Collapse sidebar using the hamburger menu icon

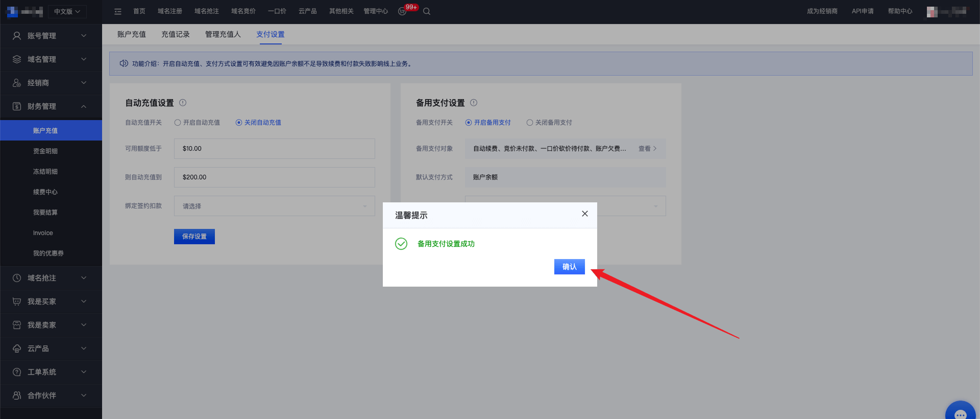click(x=118, y=11)
